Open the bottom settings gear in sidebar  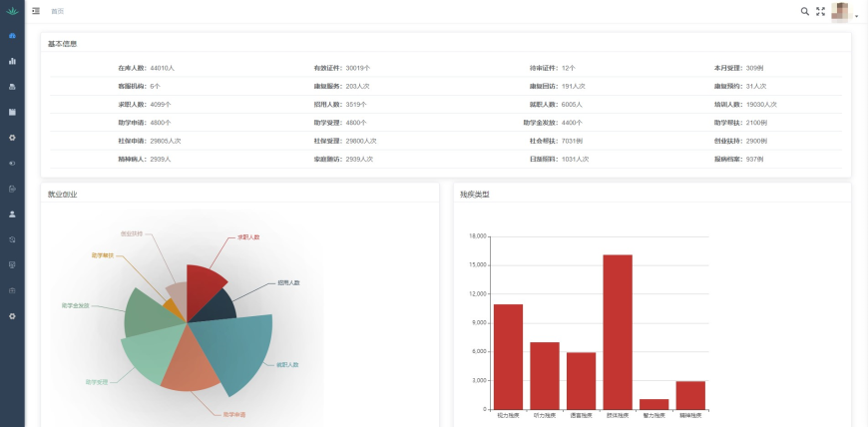[12, 316]
